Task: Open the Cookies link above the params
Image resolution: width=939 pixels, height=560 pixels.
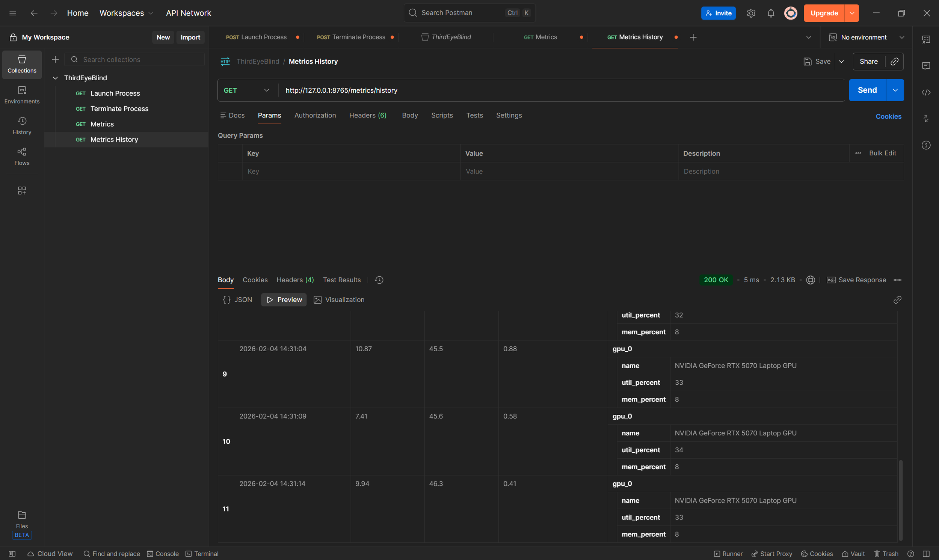Action: click(x=888, y=116)
